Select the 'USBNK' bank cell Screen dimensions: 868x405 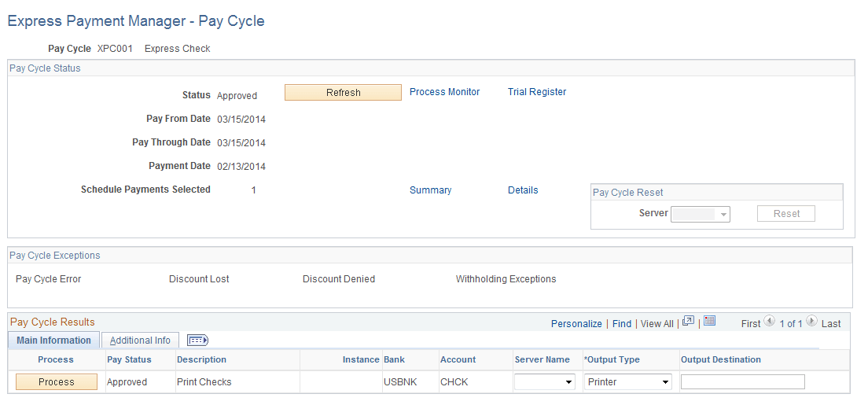point(400,381)
